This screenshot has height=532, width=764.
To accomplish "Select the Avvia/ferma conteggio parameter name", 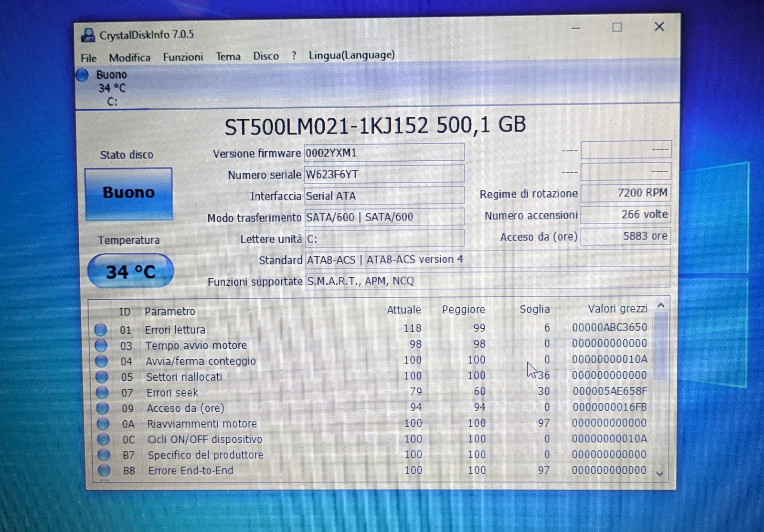I will tap(201, 361).
